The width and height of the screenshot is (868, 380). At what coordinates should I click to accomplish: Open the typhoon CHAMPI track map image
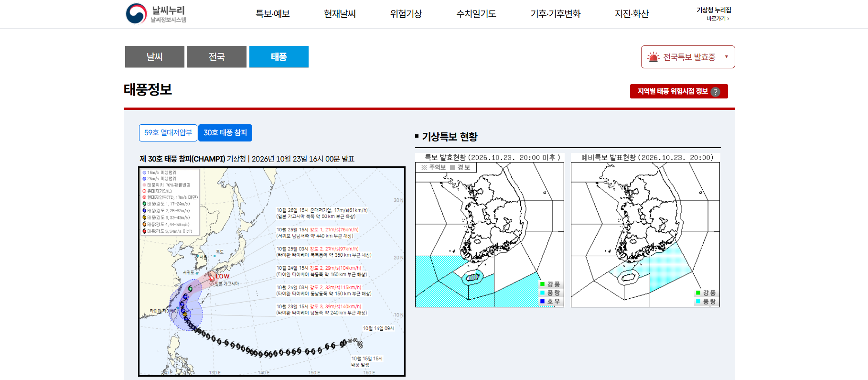[x=272, y=271]
